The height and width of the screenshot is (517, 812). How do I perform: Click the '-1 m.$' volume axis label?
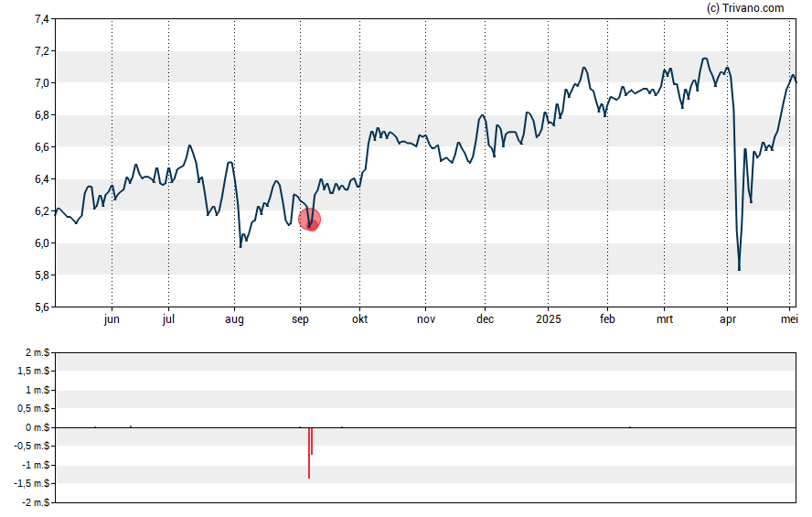36,465
